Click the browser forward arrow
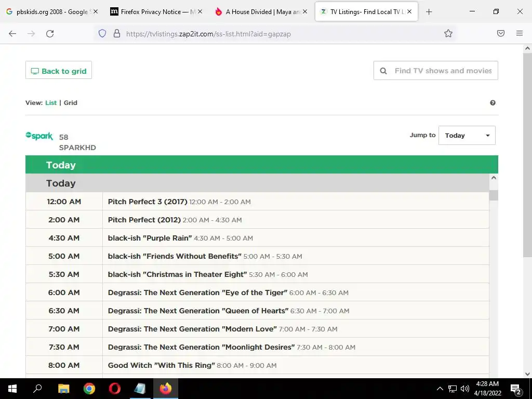The width and height of the screenshot is (532, 399). pos(31,34)
